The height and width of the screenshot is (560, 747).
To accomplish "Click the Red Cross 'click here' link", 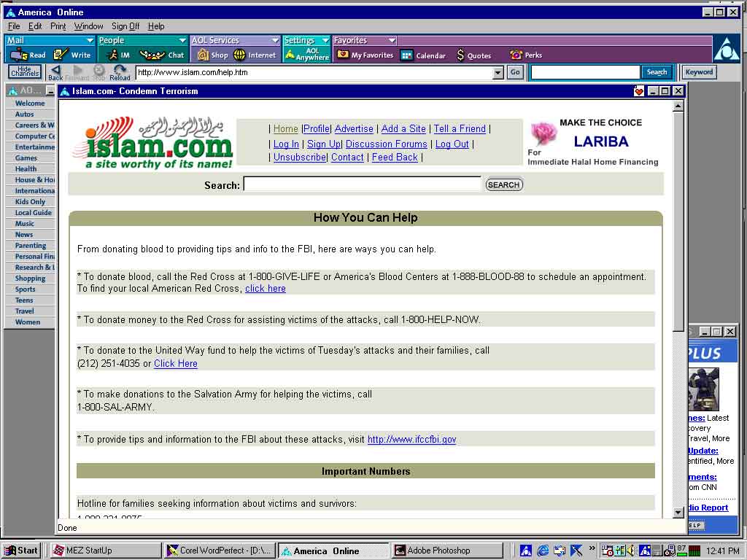I will pyautogui.click(x=266, y=288).
